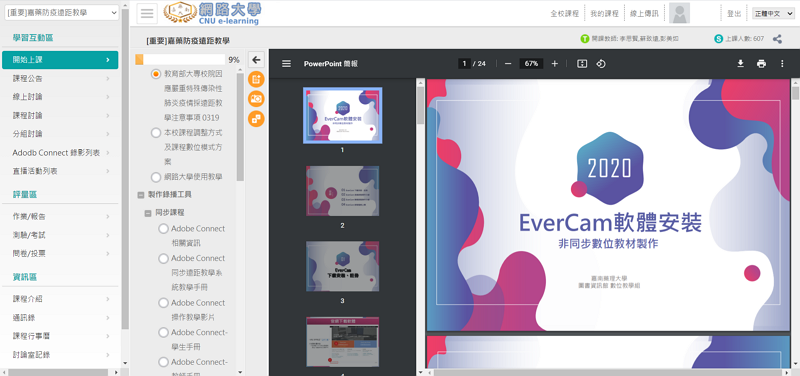Click the orange window-switch icon
Image resolution: width=800 pixels, height=376 pixels.
[256, 119]
